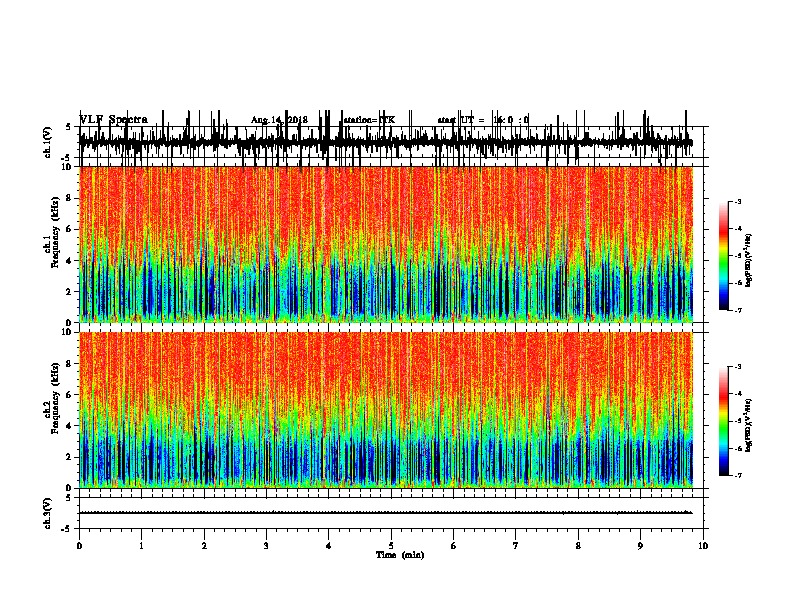Click the ch.2 spectrogram color bar
The width and height of the screenshot is (792, 612).
(724, 421)
